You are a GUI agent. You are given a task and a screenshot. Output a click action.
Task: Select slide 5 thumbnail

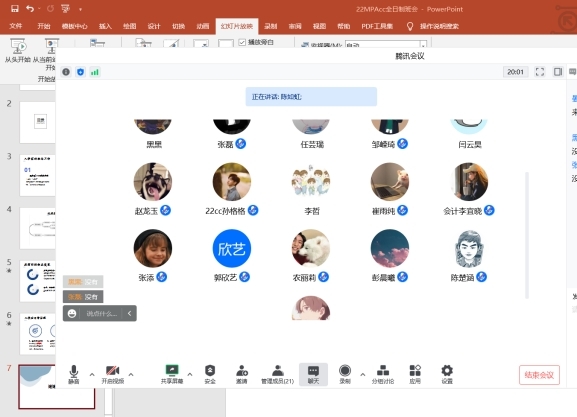tap(38, 281)
